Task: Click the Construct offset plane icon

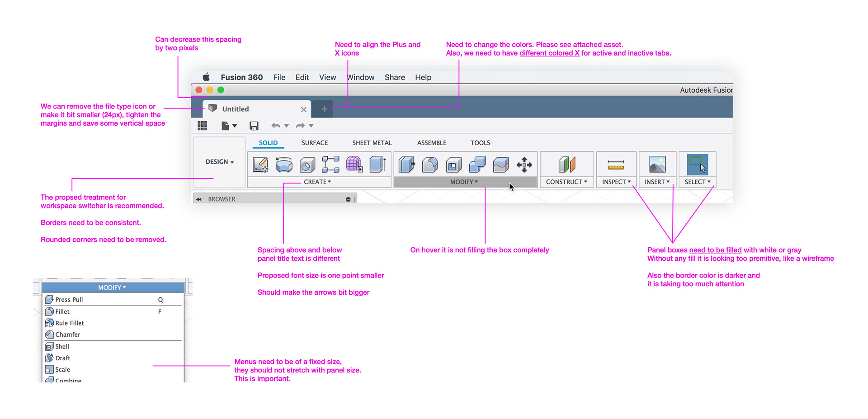Action: [567, 165]
